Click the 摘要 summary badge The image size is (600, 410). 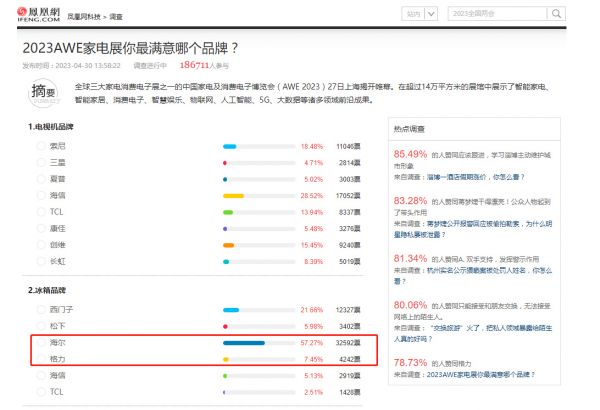pyautogui.click(x=43, y=93)
